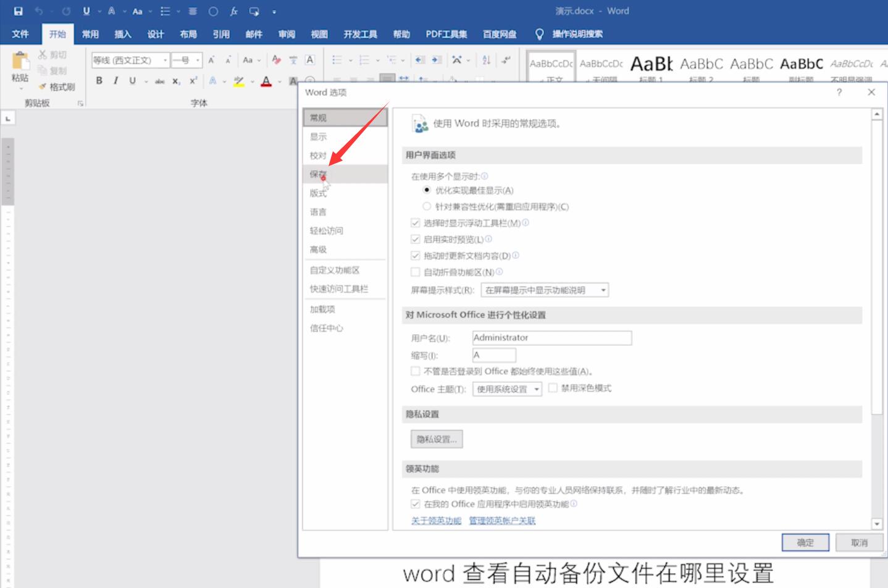
Task: Click 确定 (OK) button
Action: 805,542
